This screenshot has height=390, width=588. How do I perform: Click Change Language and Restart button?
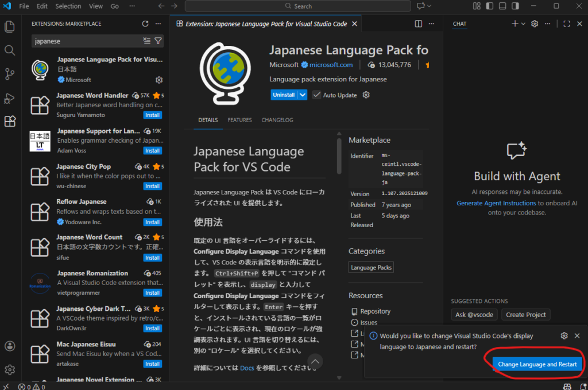[537, 364]
